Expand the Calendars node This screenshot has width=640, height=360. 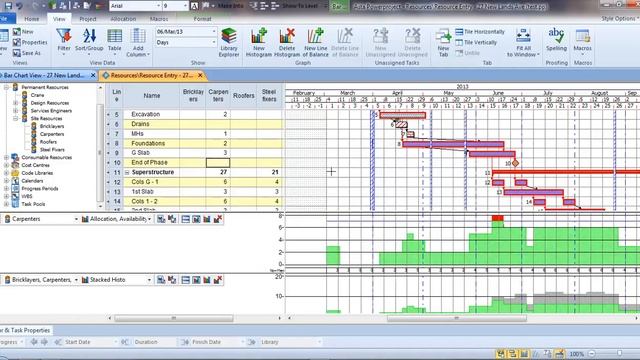pyautogui.click(x=6, y=180)
